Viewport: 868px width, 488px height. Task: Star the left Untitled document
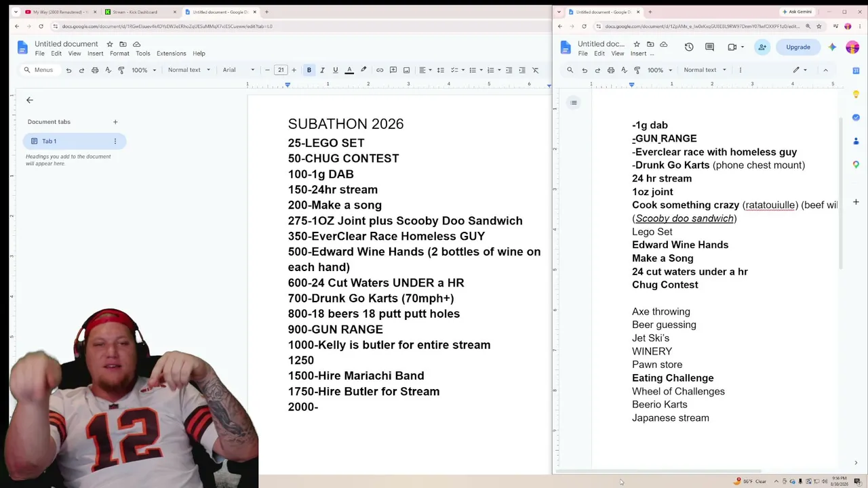pyautogui.click(x=110, y=44)
